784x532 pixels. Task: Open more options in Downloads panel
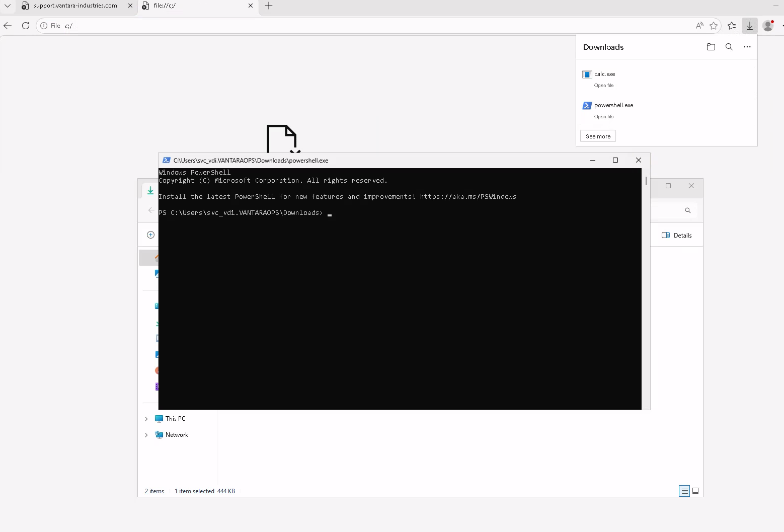click(747, 47)
